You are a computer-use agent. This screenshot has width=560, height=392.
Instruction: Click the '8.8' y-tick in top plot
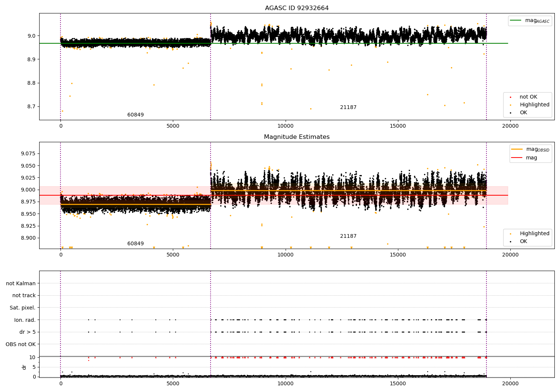click(31, 83)
